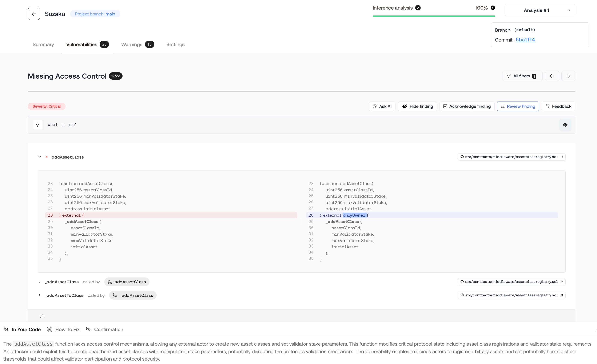This screenshot has width=597, height=364.
Task: Click the icon below the code functions list
Action: point(42,316)
